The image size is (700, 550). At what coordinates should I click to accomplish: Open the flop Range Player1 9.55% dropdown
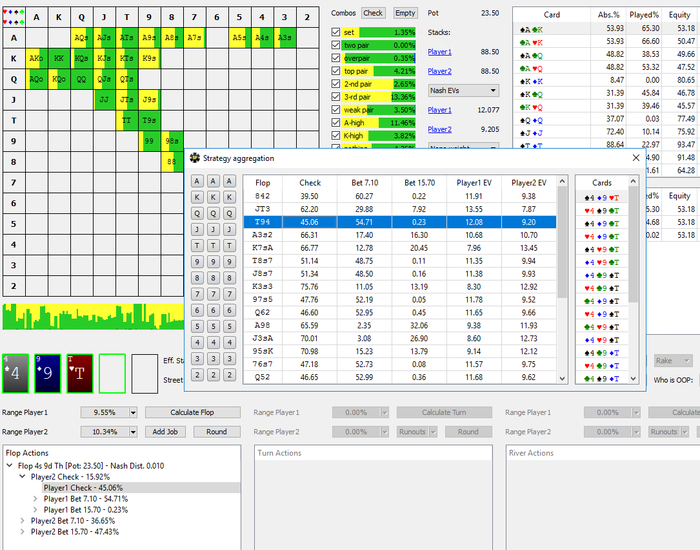click(133, 412)
